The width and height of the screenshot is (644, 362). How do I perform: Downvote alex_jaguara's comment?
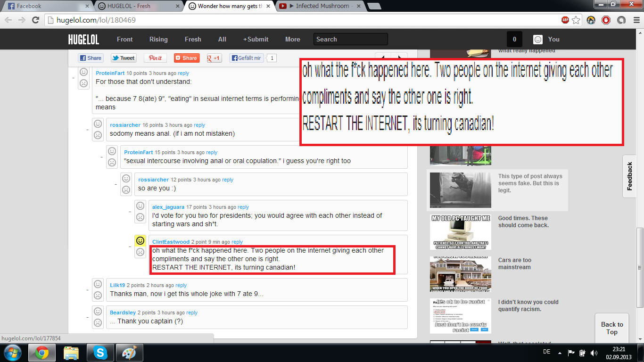[140, 217]
